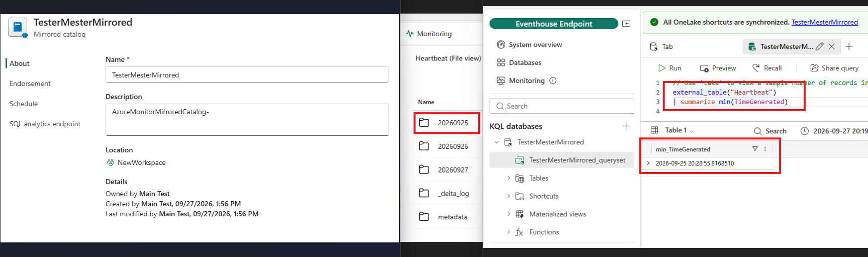The height and width of the screenshot is (257, 868).
Task: Click Share query
Action: [834, 68]
